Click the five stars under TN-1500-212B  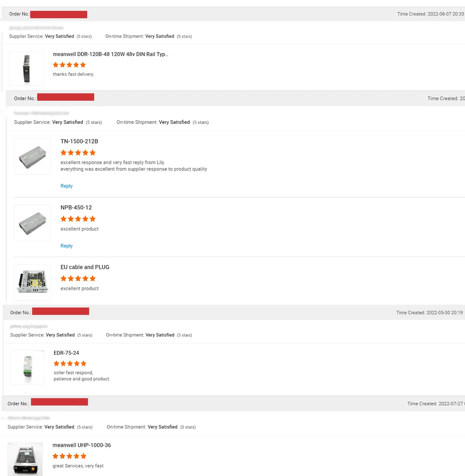[x=78, y=153]
